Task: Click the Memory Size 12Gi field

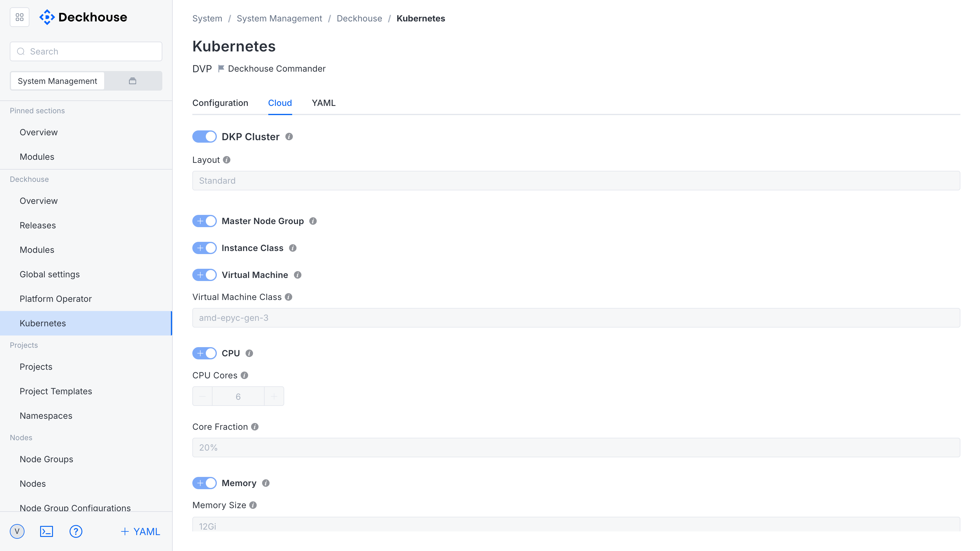Action: coord(576,524)
